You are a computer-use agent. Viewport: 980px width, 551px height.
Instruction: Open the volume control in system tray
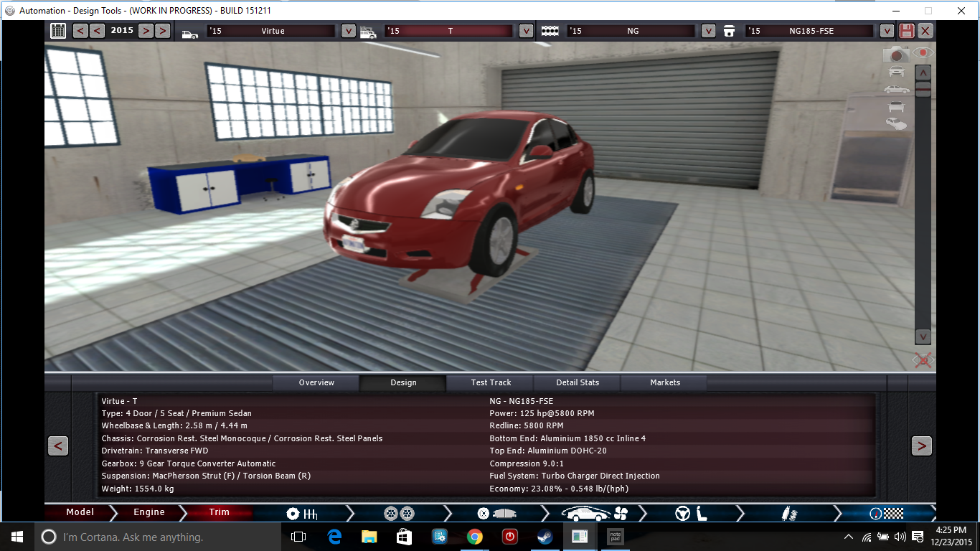(900, 537)
